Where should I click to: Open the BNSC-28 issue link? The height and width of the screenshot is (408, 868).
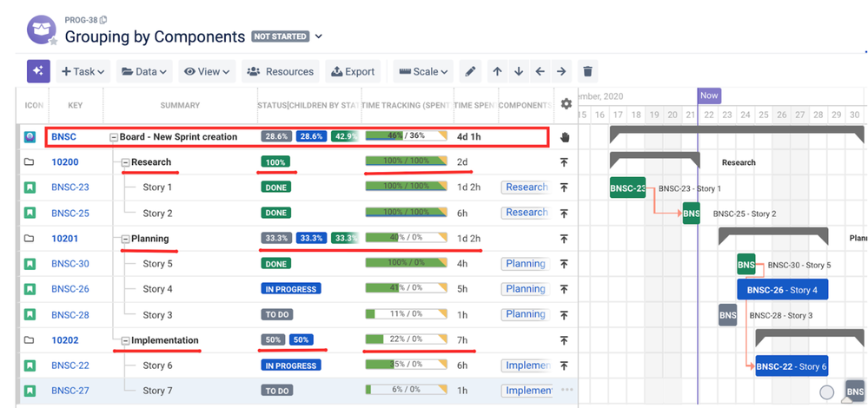click(70, 315)
